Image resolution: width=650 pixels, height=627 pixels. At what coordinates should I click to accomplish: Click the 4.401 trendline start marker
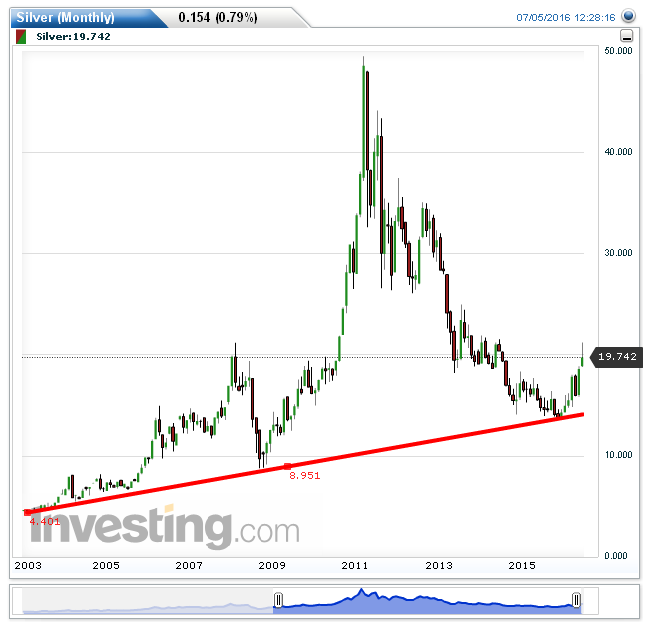coord(27,513)
